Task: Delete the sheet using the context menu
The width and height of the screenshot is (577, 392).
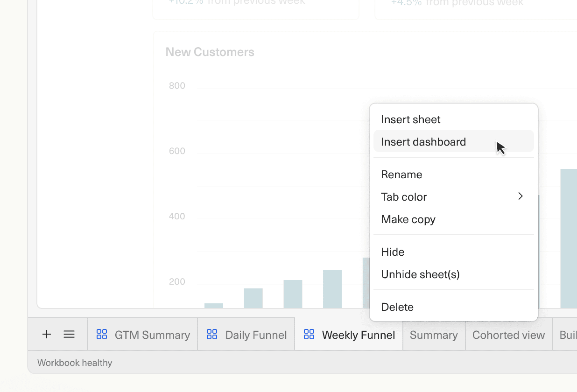Action: [397, 307]
